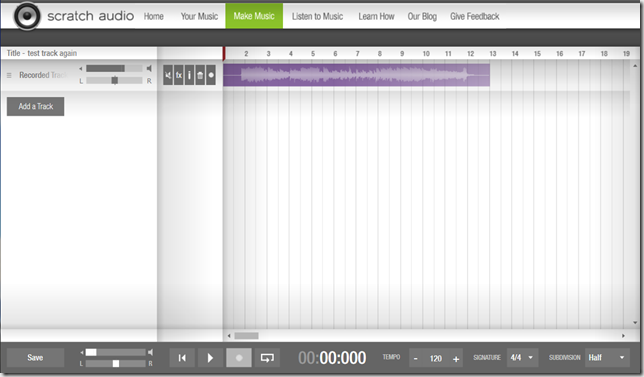Jump to bar 13 on ruler
Image resolution: width=644 pixels, height=377 pixels.
coord(492,54)
